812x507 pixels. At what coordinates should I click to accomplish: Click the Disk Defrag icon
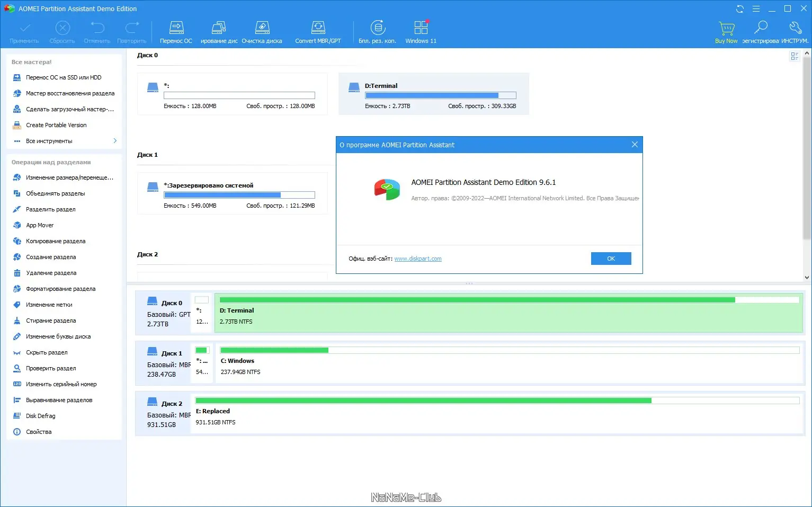[17, 416]
